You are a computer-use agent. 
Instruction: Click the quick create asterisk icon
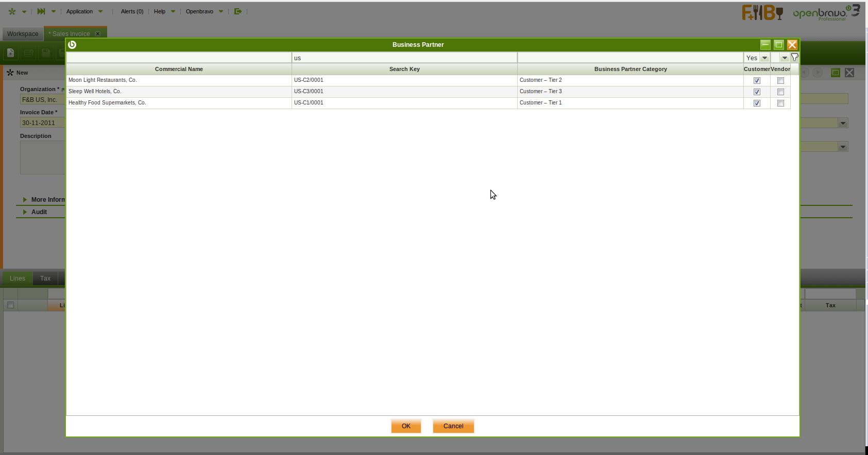coord(12,11)
